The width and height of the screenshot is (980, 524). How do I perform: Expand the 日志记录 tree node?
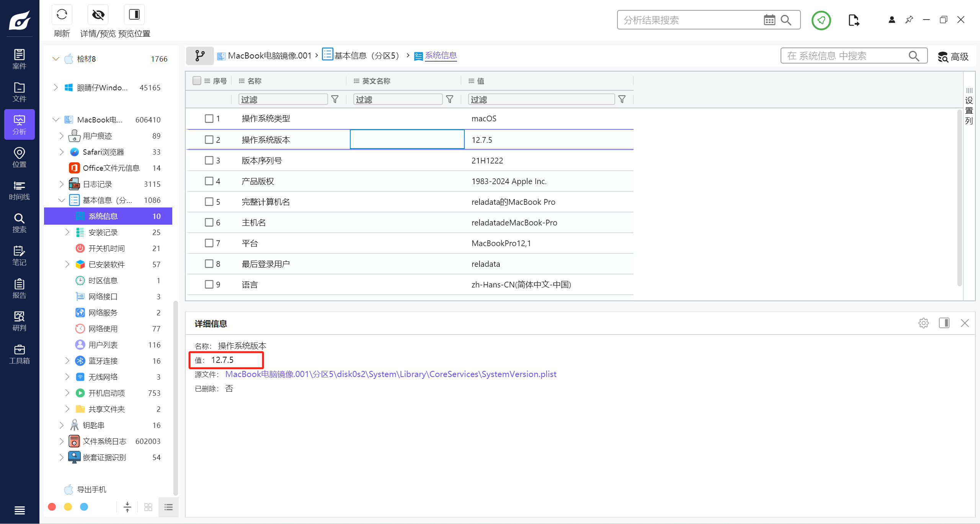pos(62,184)
